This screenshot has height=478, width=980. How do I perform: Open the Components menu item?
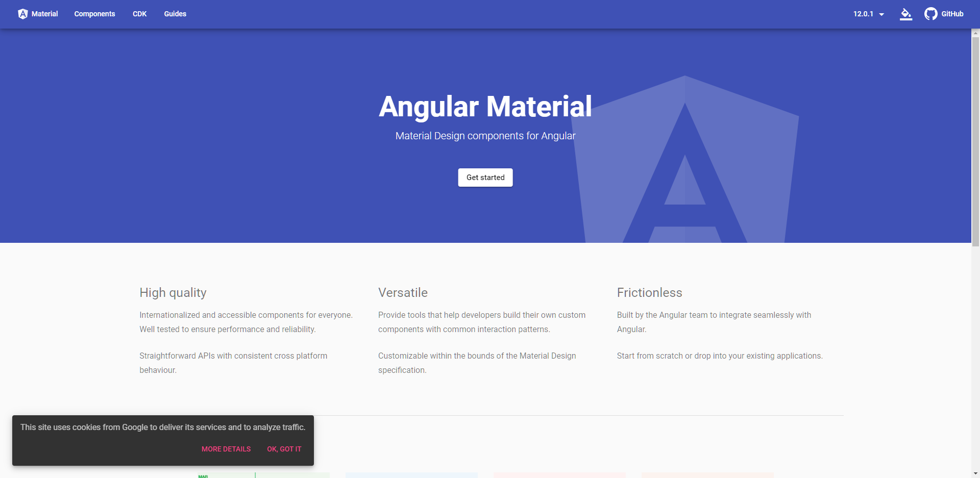(94, 14)
